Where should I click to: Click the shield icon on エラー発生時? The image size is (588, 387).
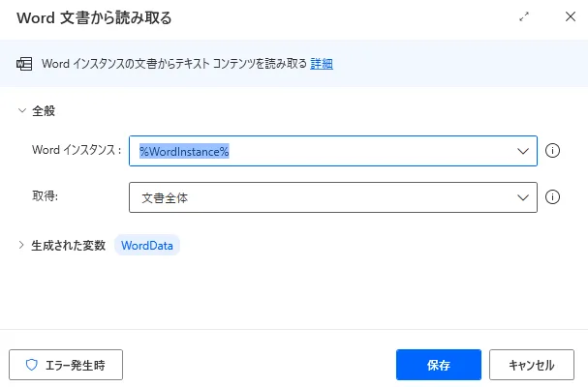[31, 365]
